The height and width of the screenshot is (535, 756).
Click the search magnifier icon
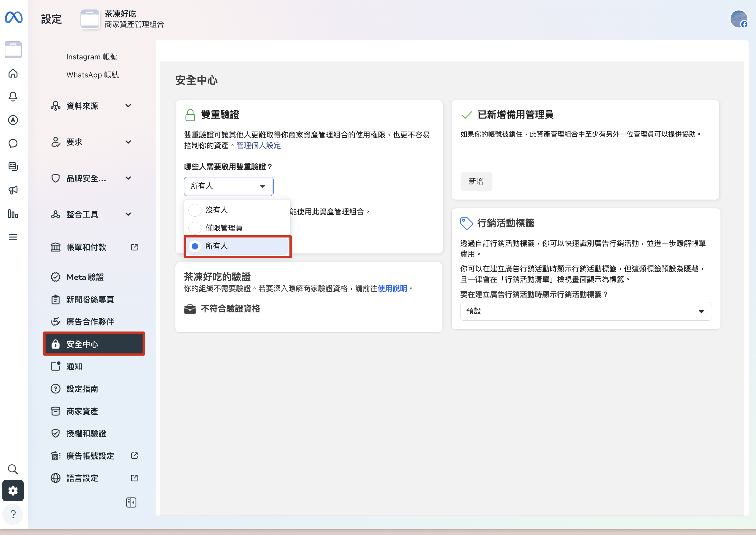coord(13,469)
